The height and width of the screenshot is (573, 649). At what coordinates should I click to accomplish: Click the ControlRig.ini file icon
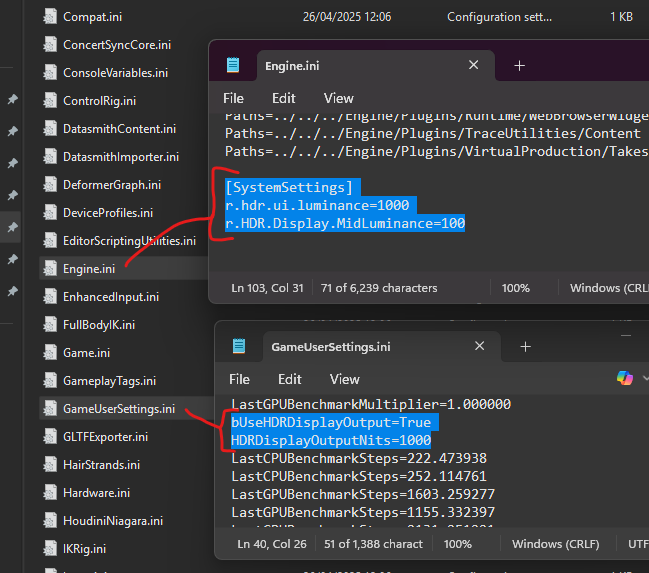(50, 101)
